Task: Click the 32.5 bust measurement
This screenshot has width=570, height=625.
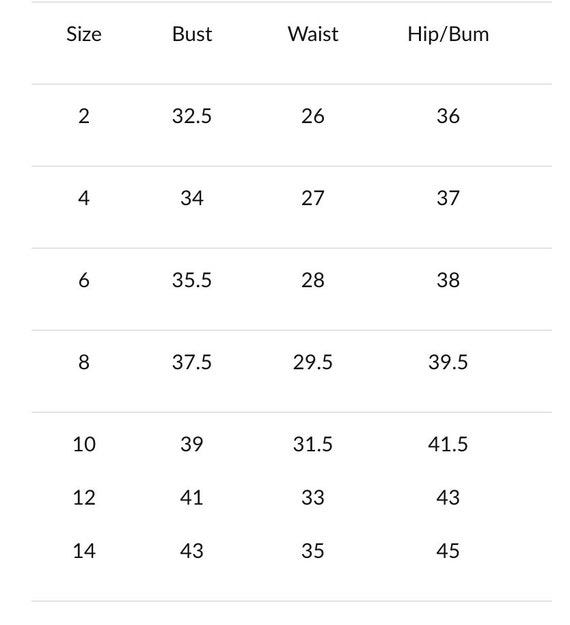Action: (x=192, y=116)
